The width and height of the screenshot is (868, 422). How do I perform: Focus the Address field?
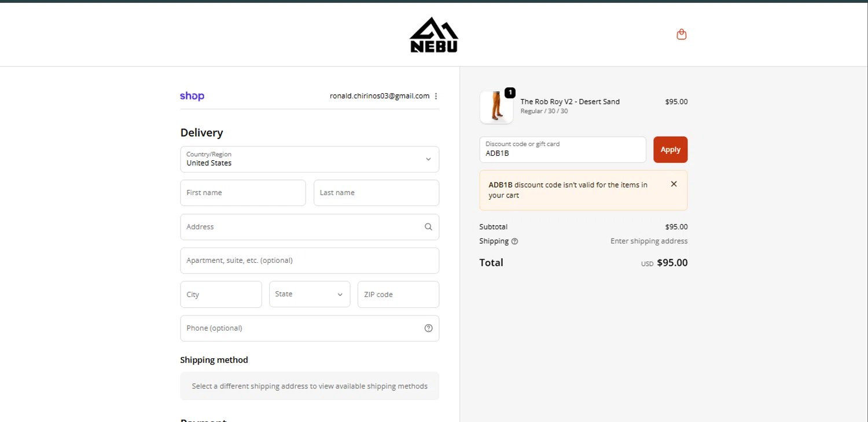[x=310, y=227]
